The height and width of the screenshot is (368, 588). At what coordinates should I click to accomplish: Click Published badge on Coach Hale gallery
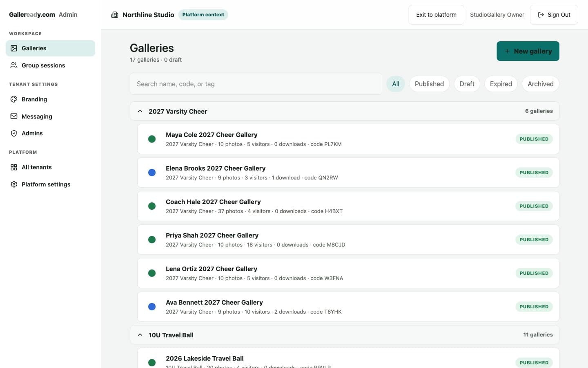pos(534,206)
